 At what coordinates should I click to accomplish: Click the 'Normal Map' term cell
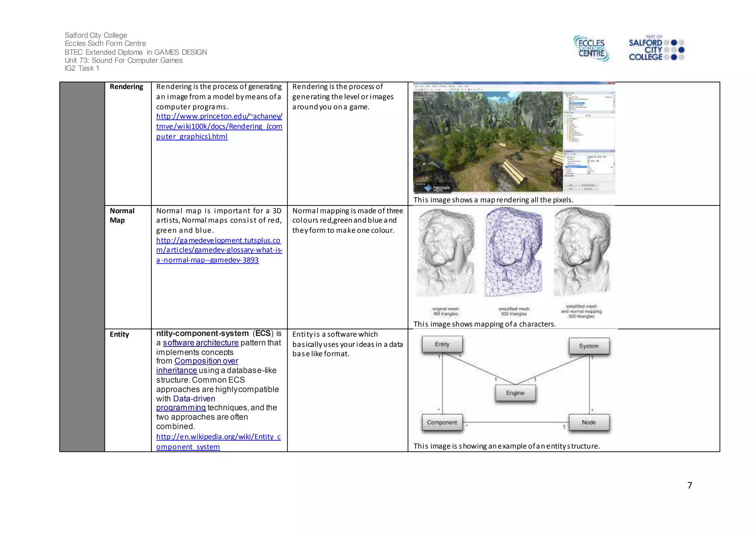click(122, 215)
